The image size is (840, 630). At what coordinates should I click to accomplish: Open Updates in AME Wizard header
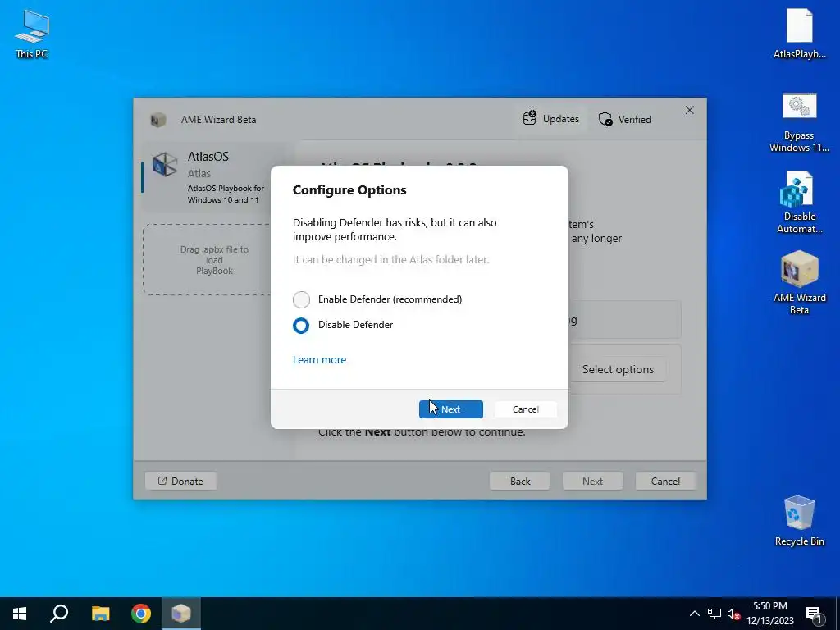(550, 119)
